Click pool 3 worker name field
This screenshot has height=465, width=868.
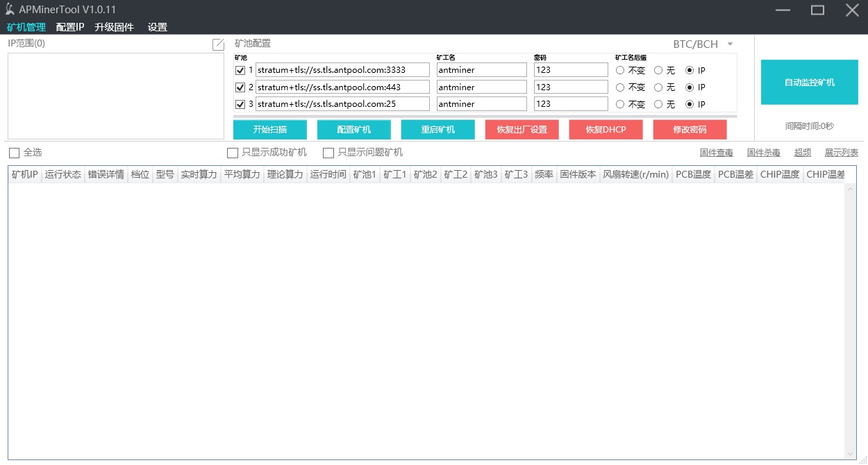482,104
